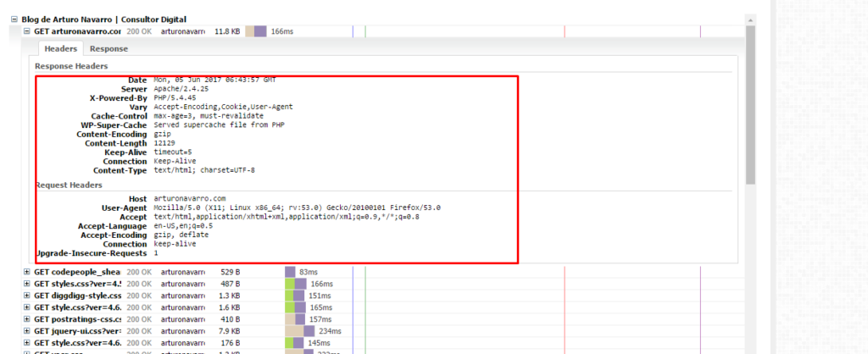Viewport: 868px width, 354px height.
Task: Click the 7.9 KB size cell
Action: click(x=229, y=331)
